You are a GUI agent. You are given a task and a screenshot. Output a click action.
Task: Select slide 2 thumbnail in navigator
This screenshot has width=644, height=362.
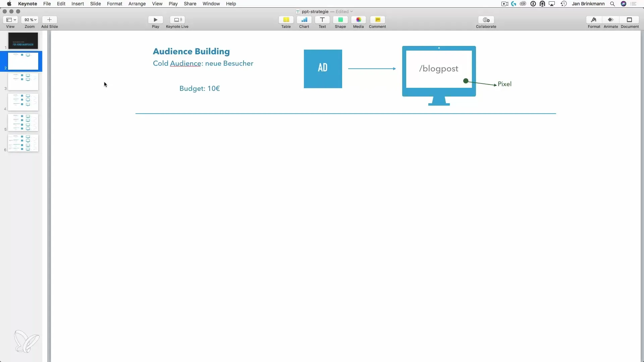tap(23, 61)
